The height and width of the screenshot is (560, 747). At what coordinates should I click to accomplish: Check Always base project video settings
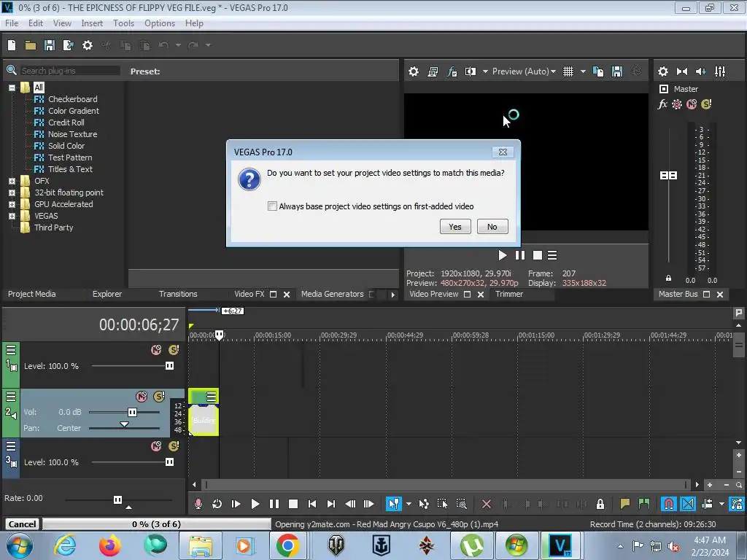(x=272, y=206)
